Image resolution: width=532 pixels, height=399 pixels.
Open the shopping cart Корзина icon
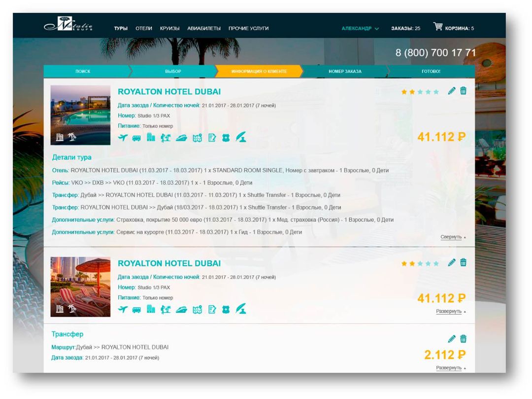pos(437,27)
